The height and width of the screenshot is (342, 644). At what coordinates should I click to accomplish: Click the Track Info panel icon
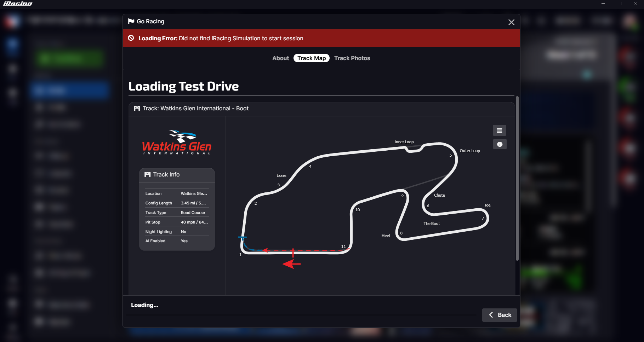click(x=148, y=174)
